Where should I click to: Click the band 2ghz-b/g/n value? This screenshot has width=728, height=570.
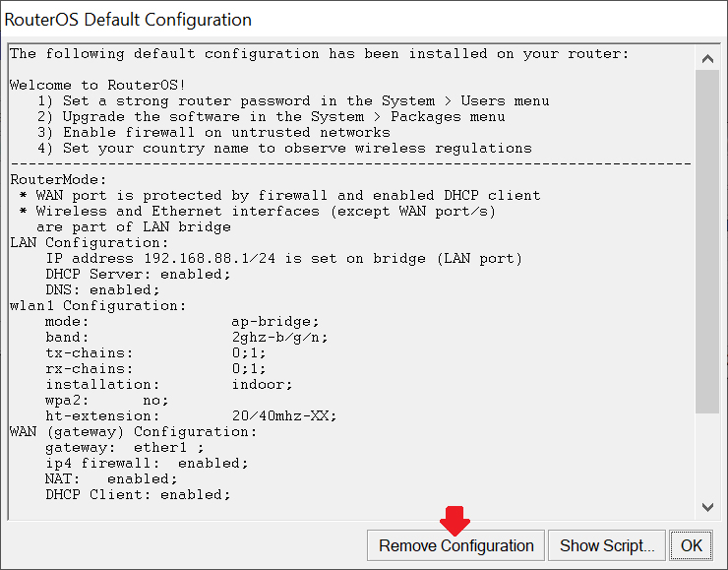pos(280,338)
